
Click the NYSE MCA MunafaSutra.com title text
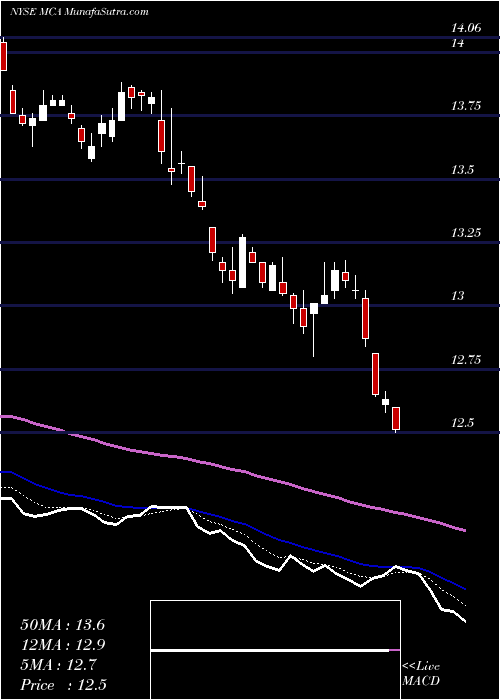[79, 12]
